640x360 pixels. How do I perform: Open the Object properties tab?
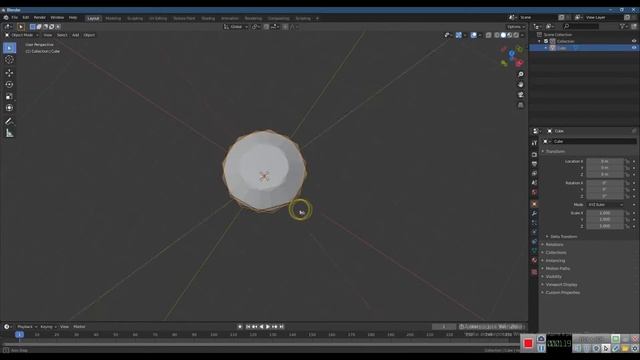[534, 204]
